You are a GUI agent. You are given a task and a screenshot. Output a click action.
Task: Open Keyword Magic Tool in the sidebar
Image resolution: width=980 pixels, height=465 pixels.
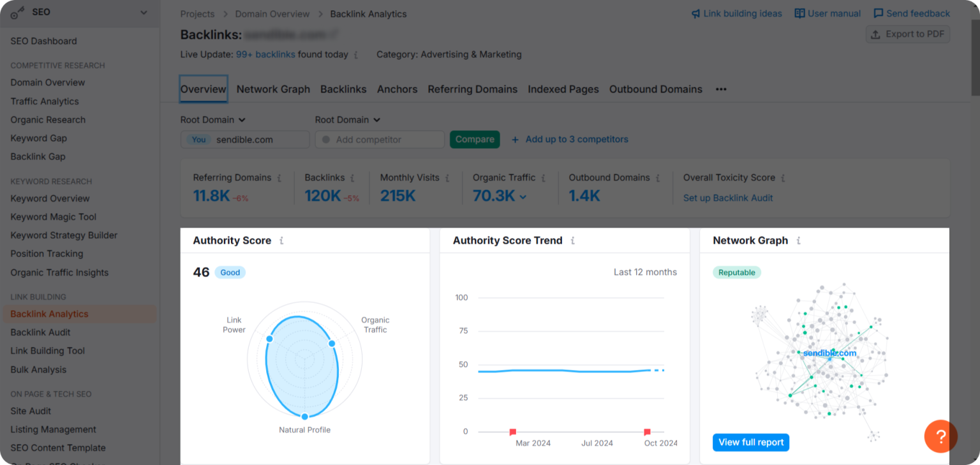click(54, 217)
